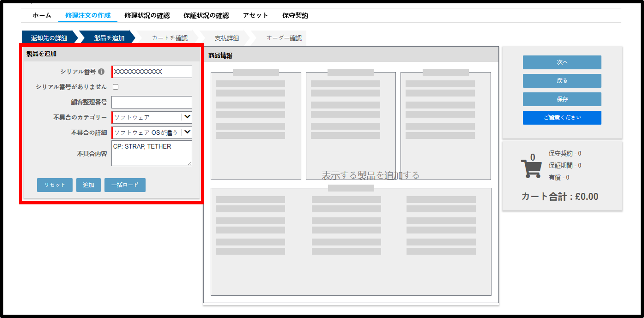Image resolution: width=644 pixels, height=318 pixels.
Task: Go to the 返却先の詳細 step
Action: tap(49, 38)
